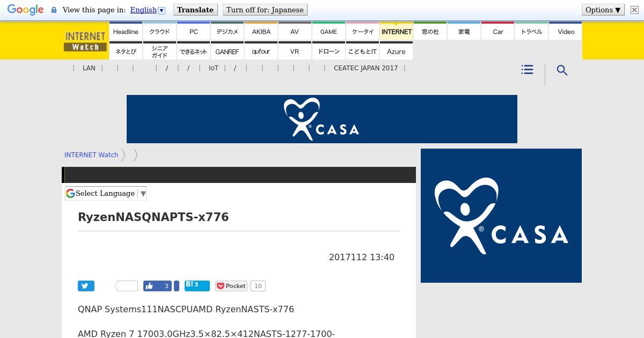This screenshot has height=338, width=644.
Task: Open the Car tab
Action: pyautogui.click(x=498, y=32)
